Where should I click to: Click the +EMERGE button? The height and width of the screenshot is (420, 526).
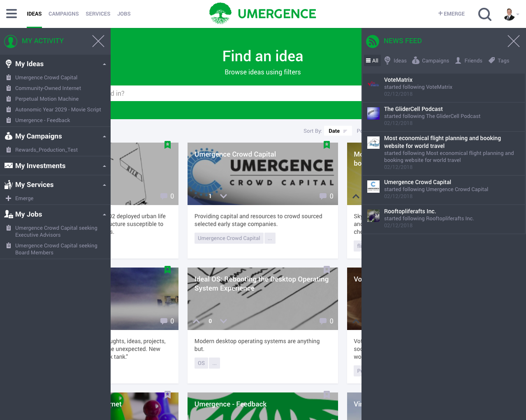451,14
